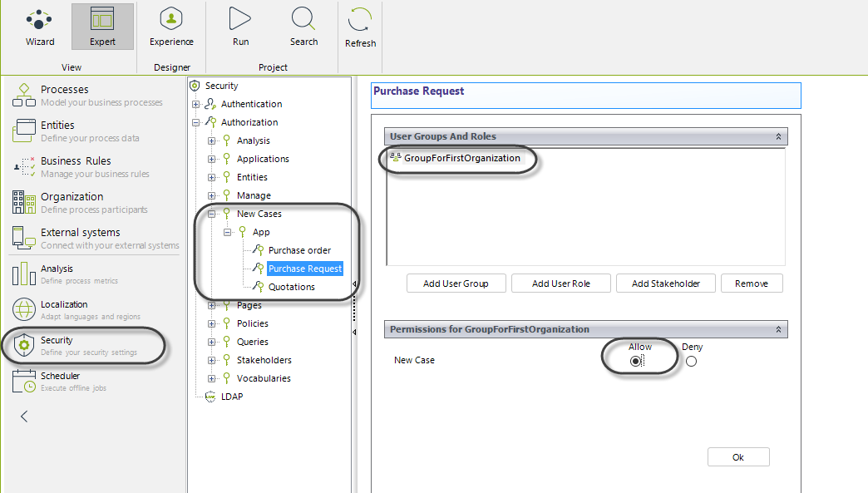Click the upper panel splitter arrow
This screenshot has width=868, height=493.
354,283
